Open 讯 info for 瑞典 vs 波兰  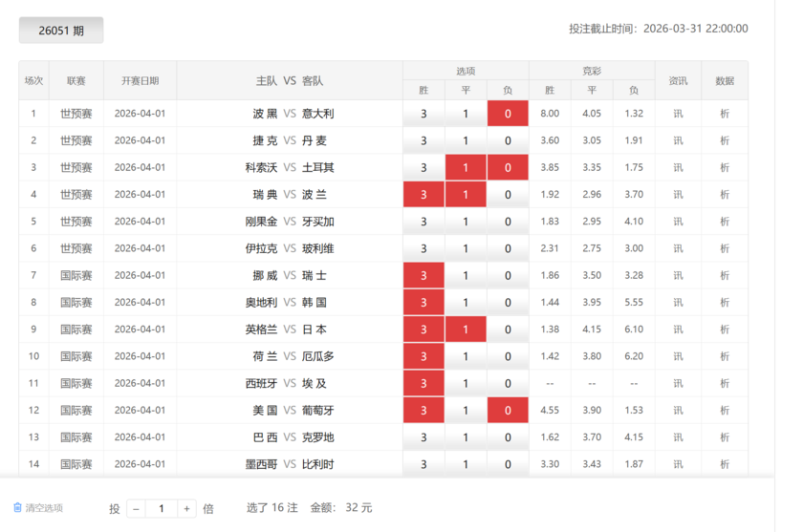[x=678, y=195]
